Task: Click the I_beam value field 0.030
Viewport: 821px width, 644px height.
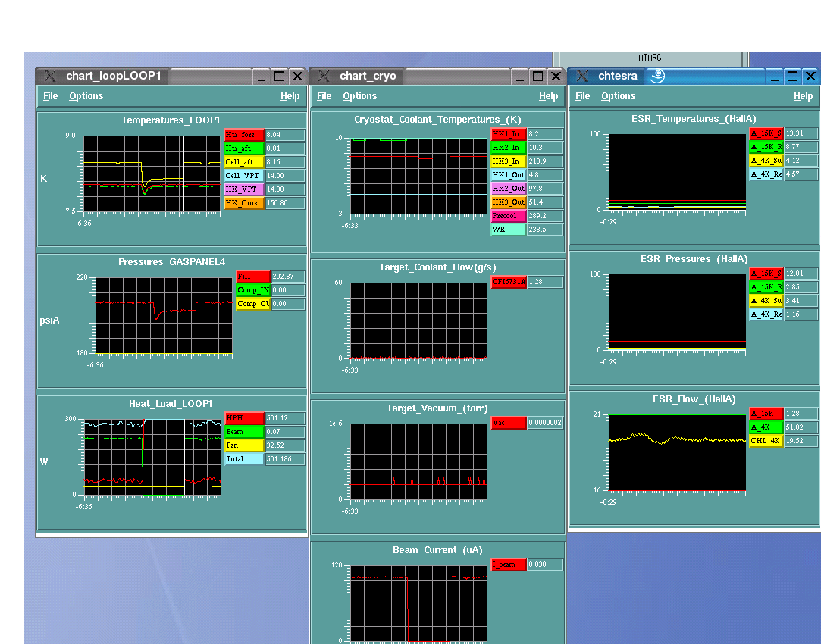Action: point(546,564)
